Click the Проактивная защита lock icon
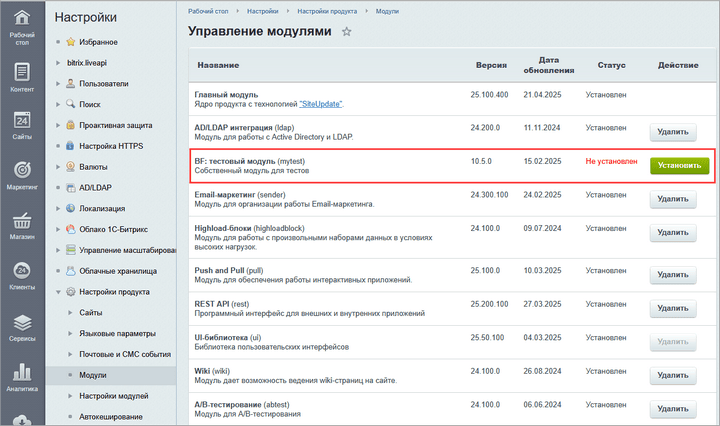 point(70,125)
